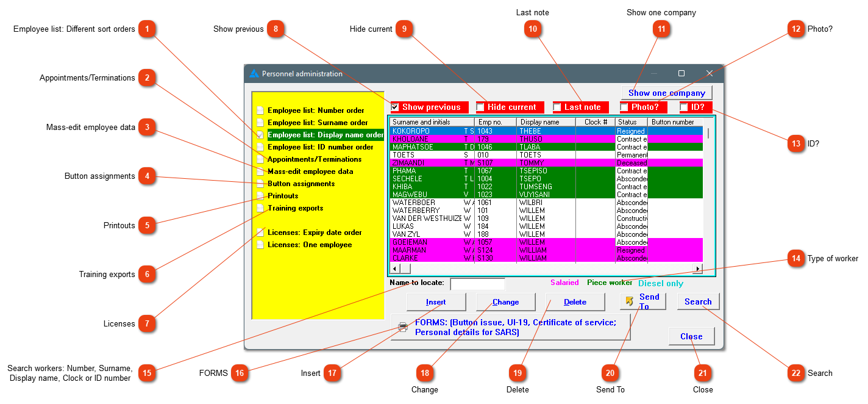868x404 pixels.
Task: Click the Display name column header
Action: (546, 122)
